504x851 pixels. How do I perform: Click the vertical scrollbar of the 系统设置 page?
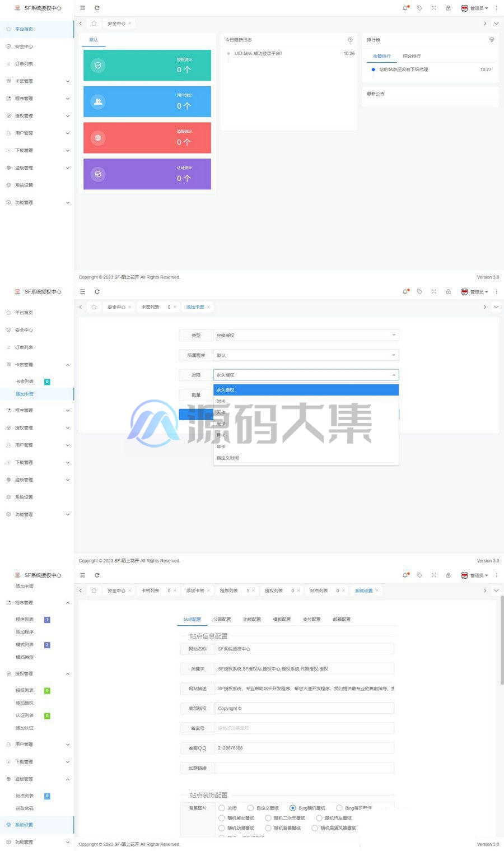point(501,640)
